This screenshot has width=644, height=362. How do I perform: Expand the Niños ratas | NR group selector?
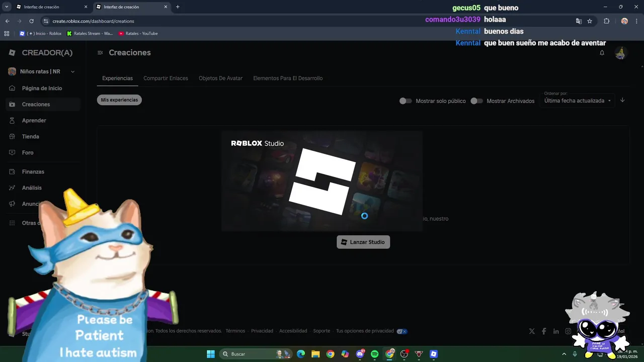tap(41, 71)
